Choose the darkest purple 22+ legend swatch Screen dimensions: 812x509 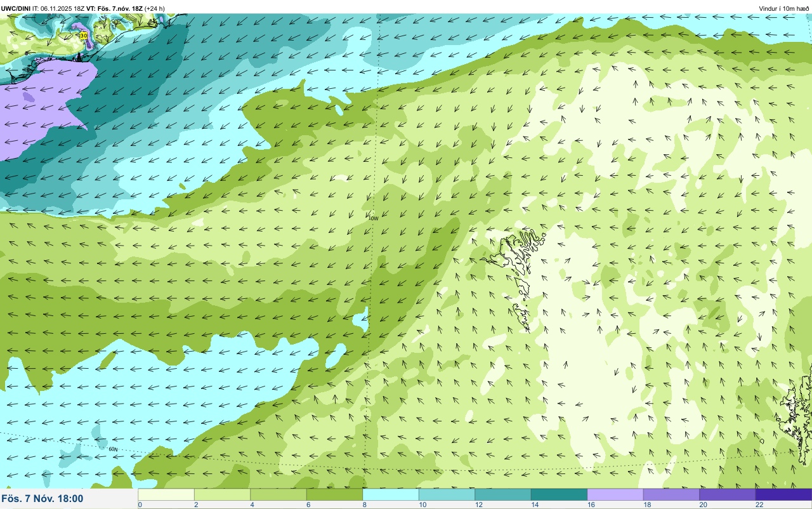tap(783, 494)
